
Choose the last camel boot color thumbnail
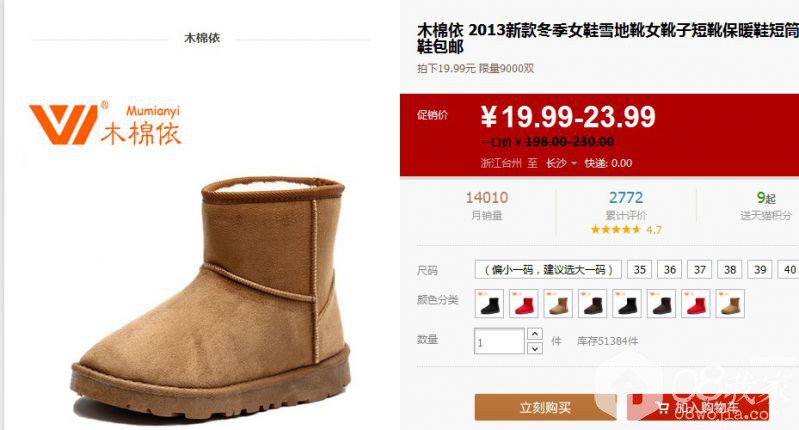(730, 304)
